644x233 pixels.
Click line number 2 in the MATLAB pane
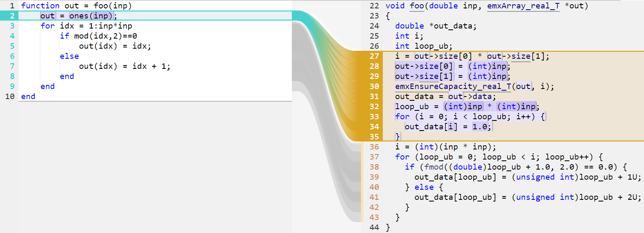[x=13, y=16]
